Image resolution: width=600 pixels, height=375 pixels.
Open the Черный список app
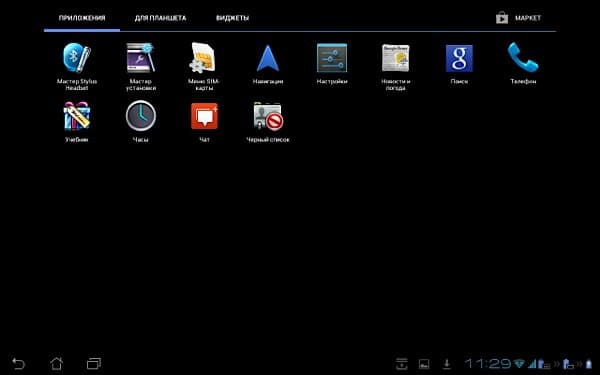[x=268, y=122]
